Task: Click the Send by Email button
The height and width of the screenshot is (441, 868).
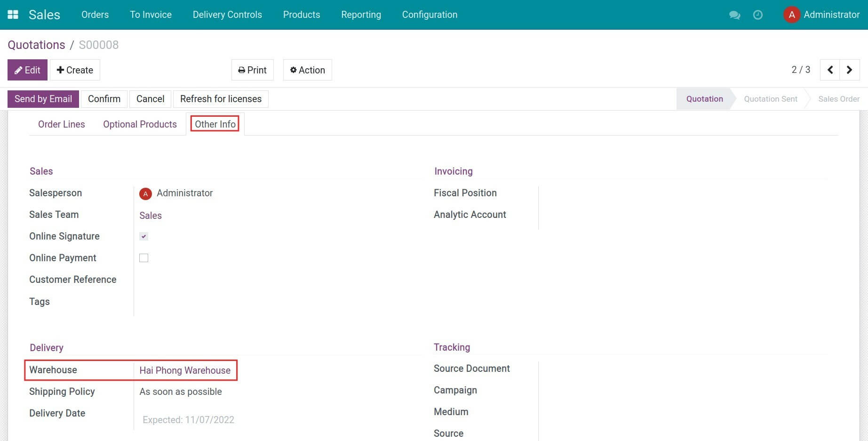Action: [x=43, y=99]
